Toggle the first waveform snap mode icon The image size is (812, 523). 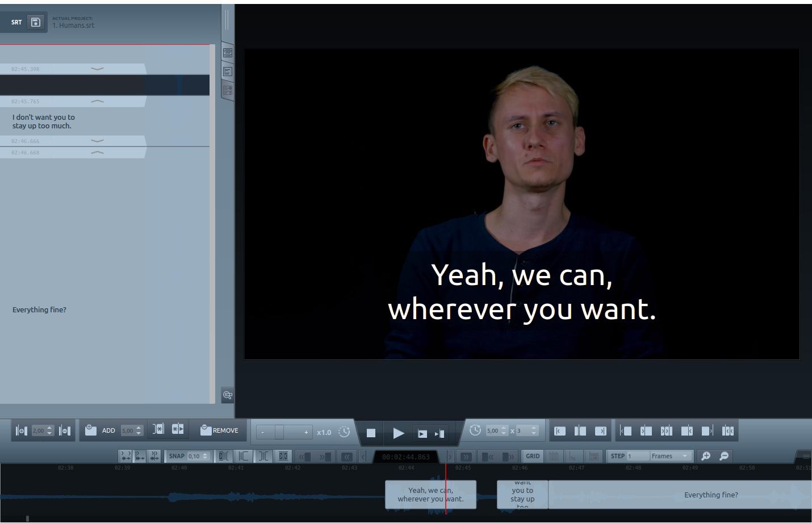tap(125, 456)
